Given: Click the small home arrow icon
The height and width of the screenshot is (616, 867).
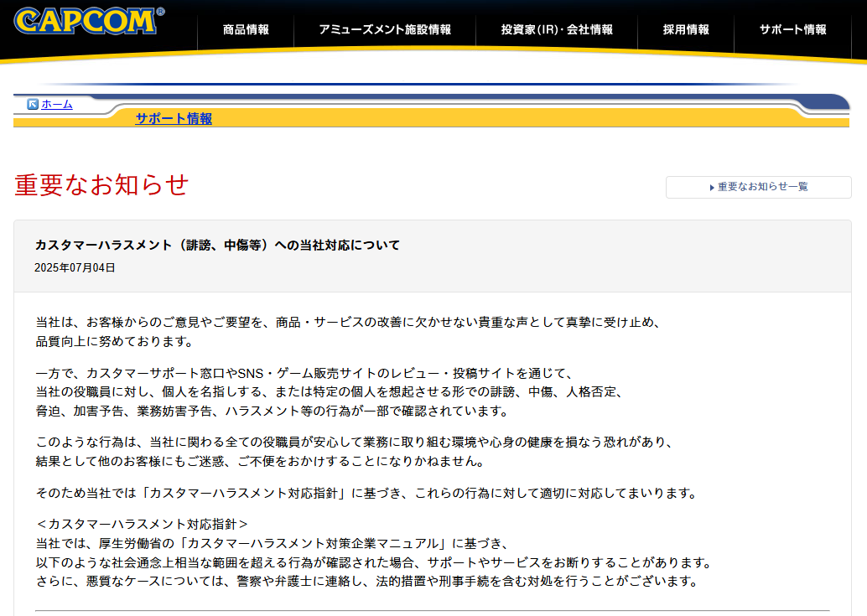Looking at the screenshot, I should point(33,105).
